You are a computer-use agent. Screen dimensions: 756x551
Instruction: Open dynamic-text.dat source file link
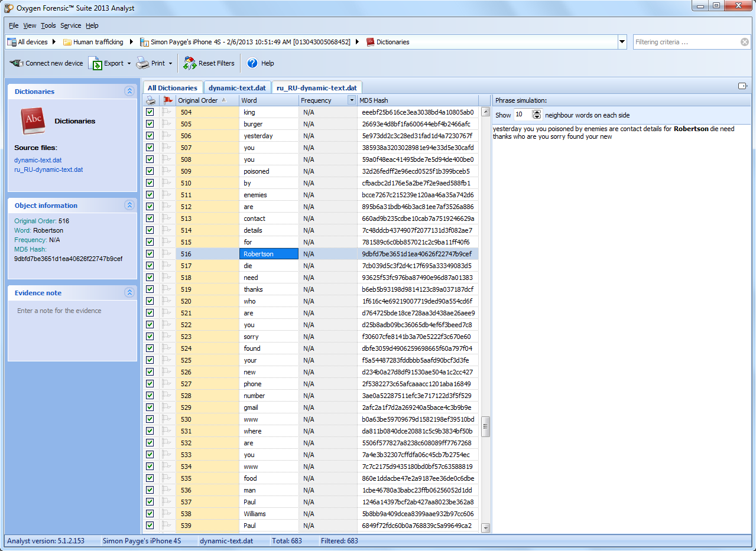pyautogui.click(x=38, y=160)
